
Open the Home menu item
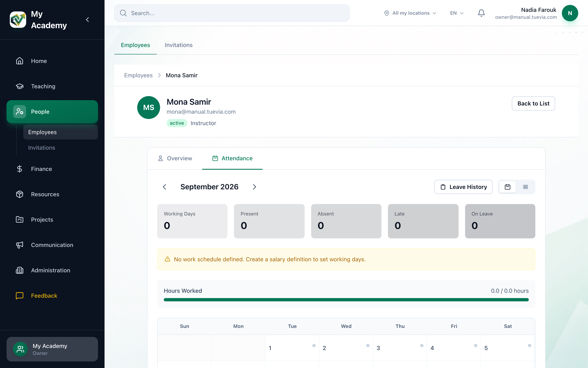point(52,61)
